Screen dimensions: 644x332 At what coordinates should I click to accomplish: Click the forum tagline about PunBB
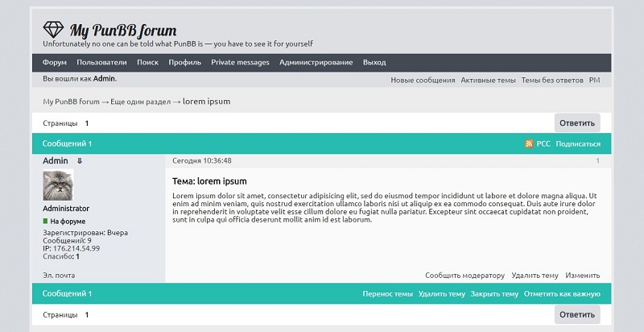pos(178,44)
